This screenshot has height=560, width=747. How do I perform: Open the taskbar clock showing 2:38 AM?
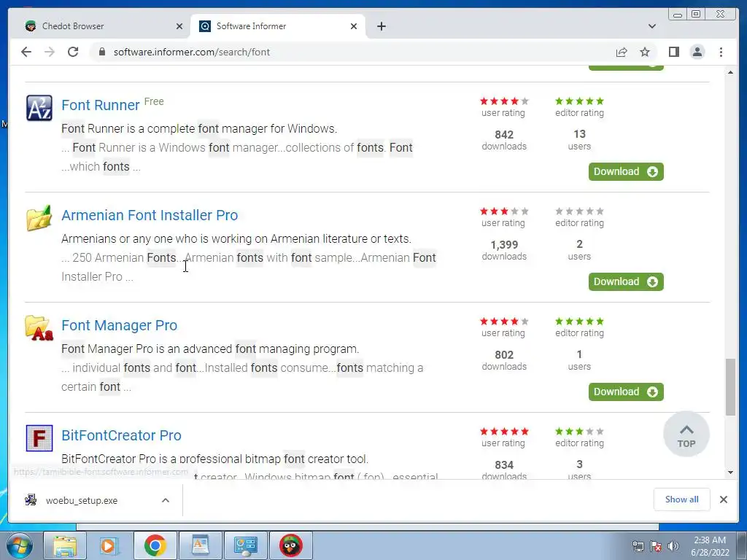710,546
